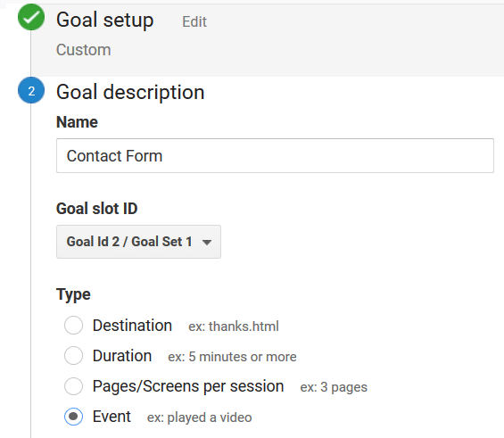Select the Goal description step heading
This screenshot has height=438, width=504.
[x=130, y=93]
